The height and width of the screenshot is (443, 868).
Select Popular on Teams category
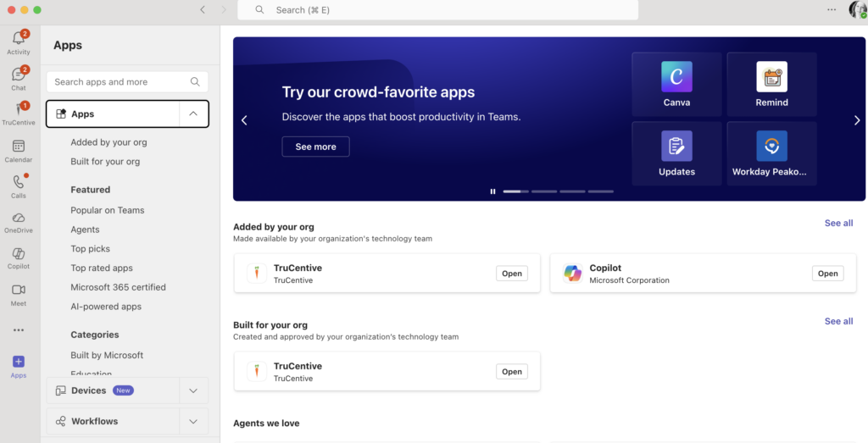[x=108, y=210]
